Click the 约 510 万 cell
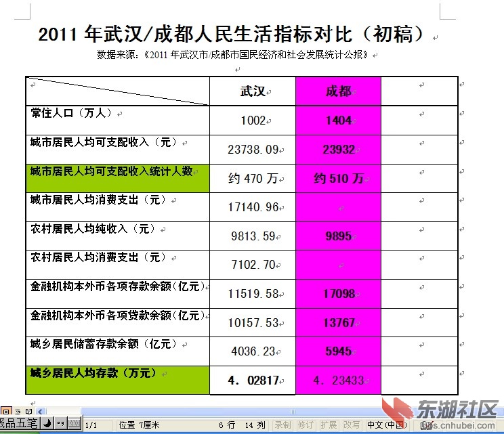Screen dimensions: 504x434 coord(338,178)
